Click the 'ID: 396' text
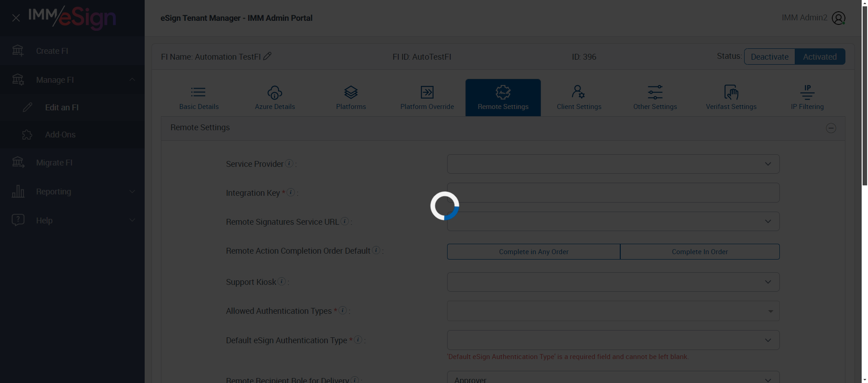868x383 pixels. pos(584,57)
